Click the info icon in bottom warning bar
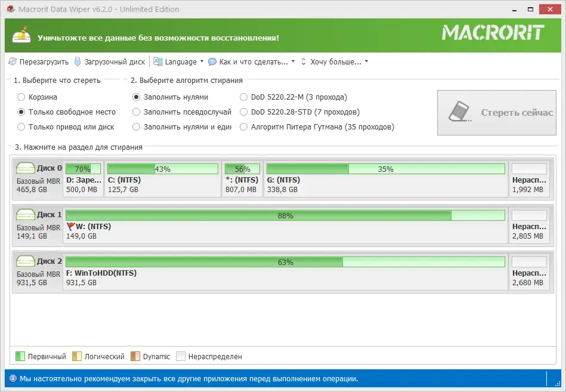The height and width of the screenshot is (392, 566). tap(14, 378)
